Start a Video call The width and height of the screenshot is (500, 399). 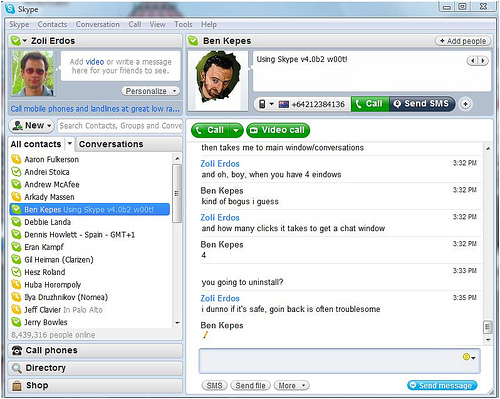[278, 130]
